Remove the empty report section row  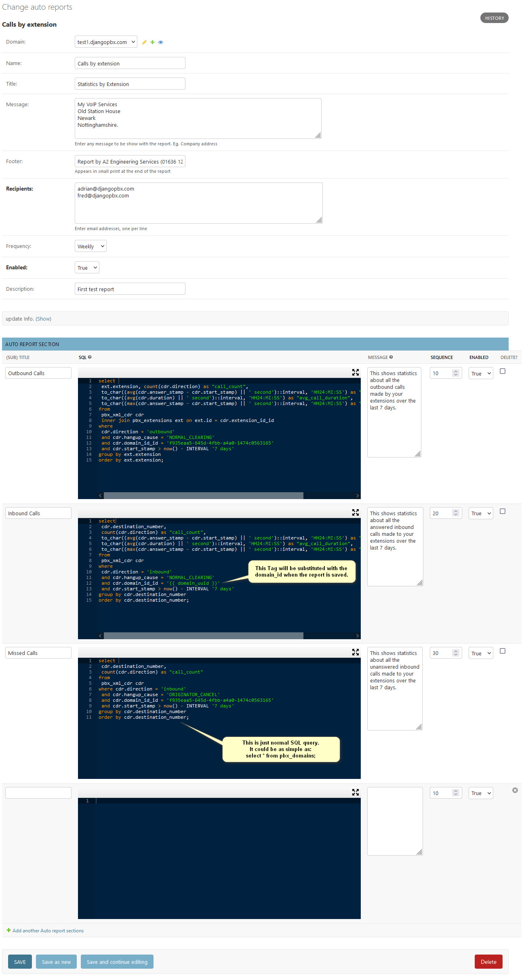click(x=515, y=790)
